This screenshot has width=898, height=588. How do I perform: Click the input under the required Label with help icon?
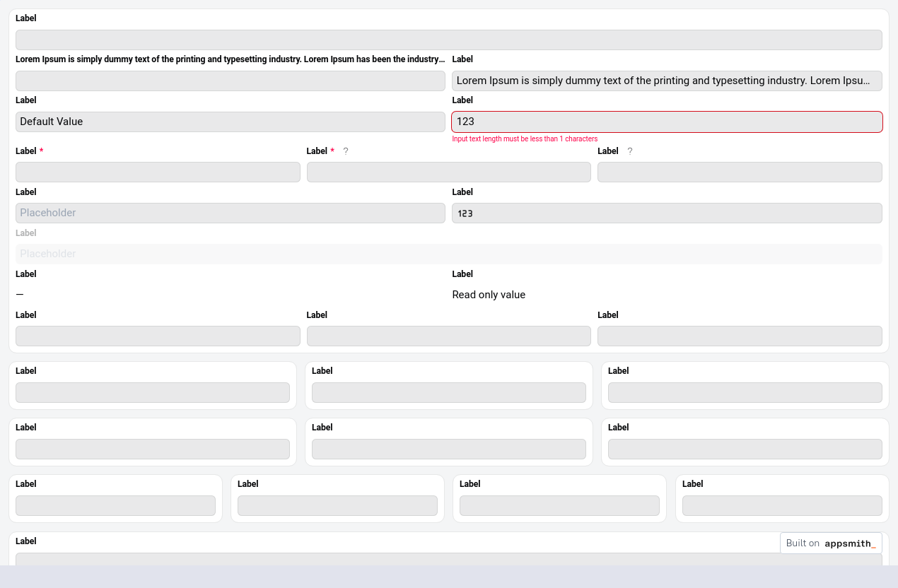point(448,172)
